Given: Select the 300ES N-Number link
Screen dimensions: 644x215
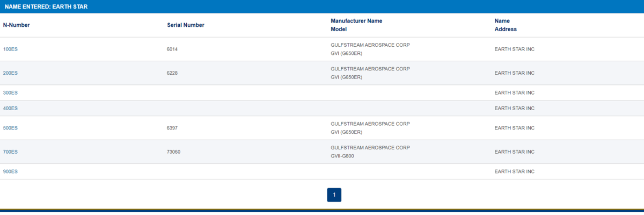Looking at the screenshot, I should point(10,93).
